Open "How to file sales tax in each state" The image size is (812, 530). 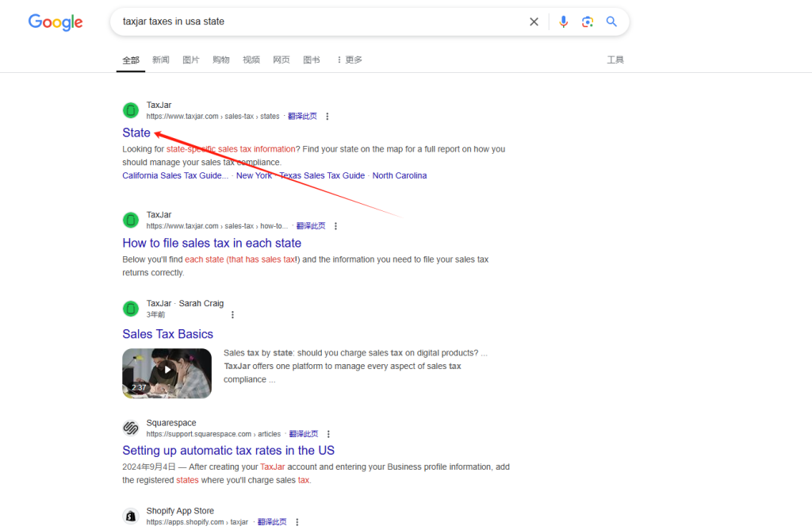(212, 243)
